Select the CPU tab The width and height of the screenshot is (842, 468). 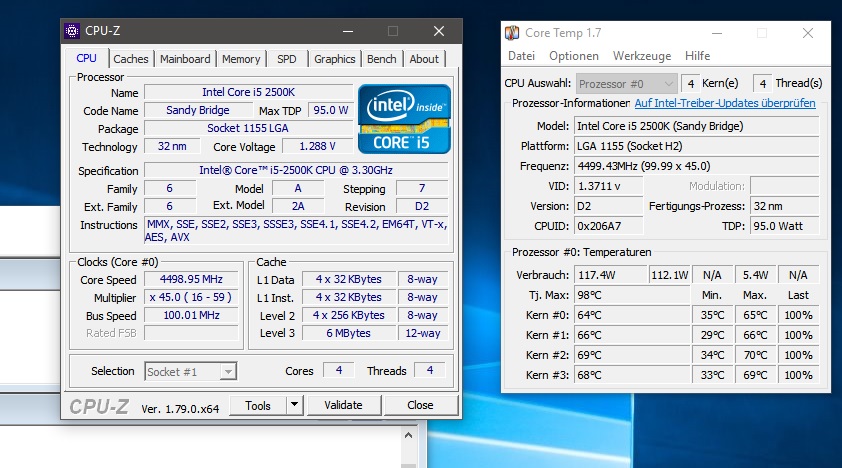click(86, 58)
